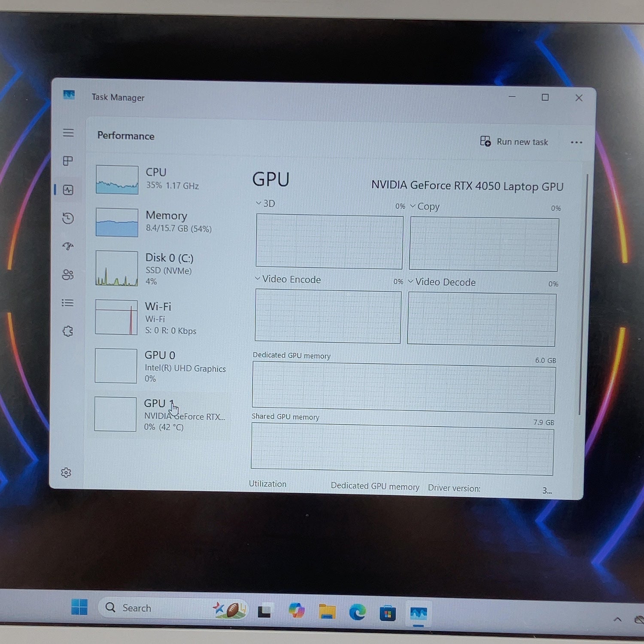644x644 pixels.
Task: Launch Copilot from the taskbar
Action: pos(296,610)
